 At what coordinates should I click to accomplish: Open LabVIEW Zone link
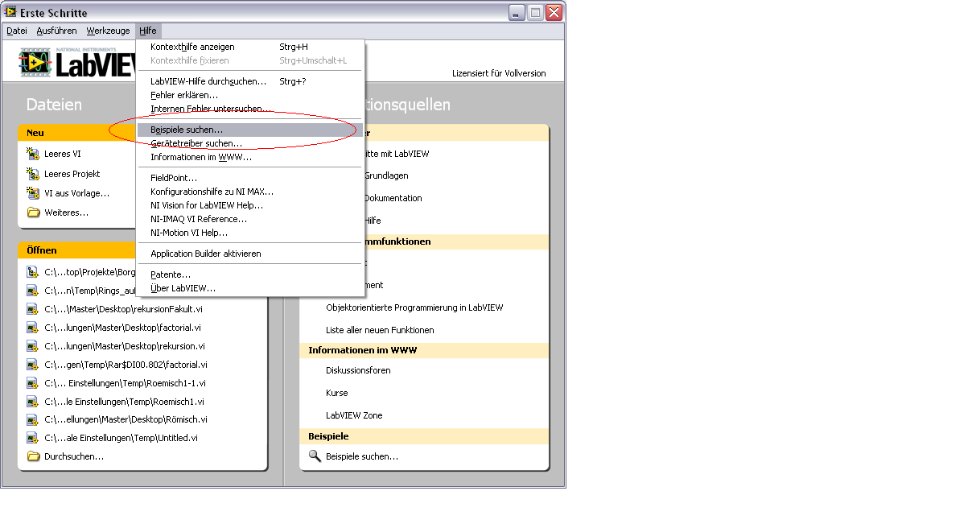click(x=354, y=415)
